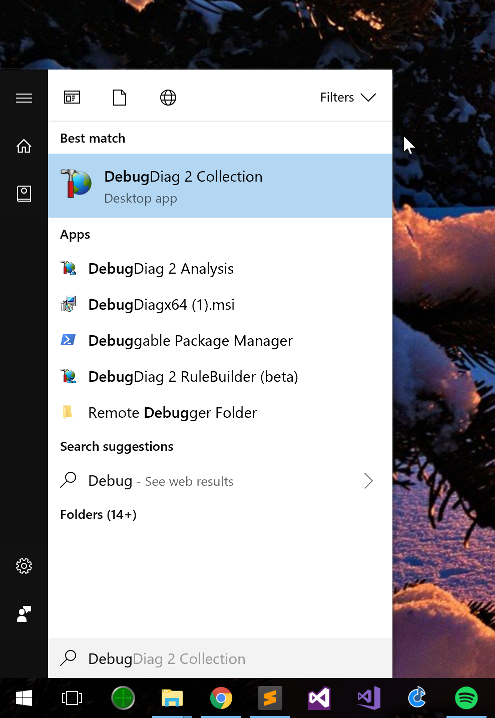Click the magnifier icon in search box
Viewport: 495px width, 718px height.
[68, 658]
